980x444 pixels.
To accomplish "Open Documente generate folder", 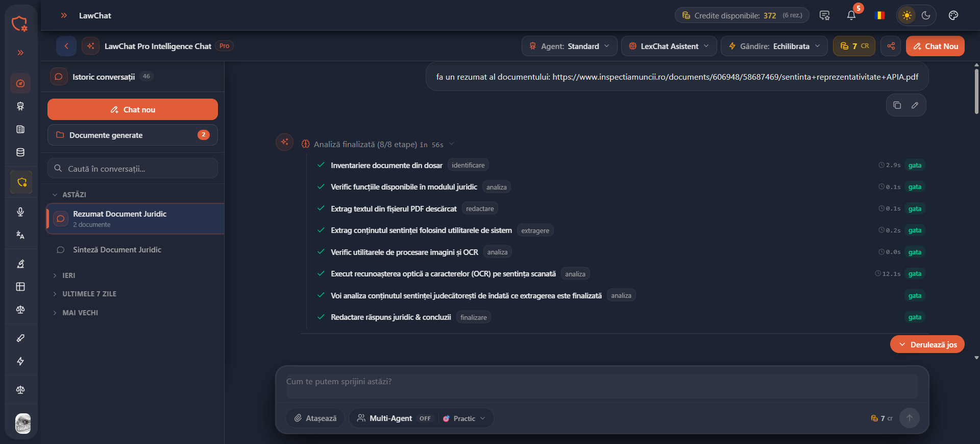I will 133,135.
